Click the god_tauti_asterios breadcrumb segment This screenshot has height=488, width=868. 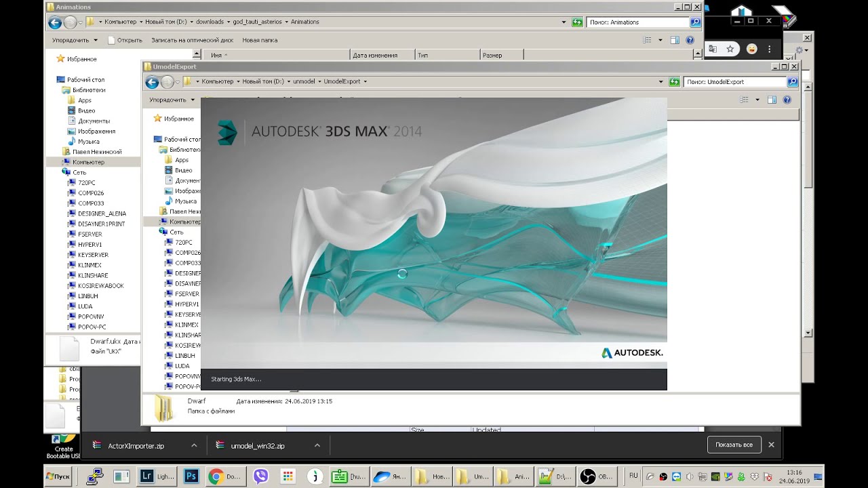(257, 22)
